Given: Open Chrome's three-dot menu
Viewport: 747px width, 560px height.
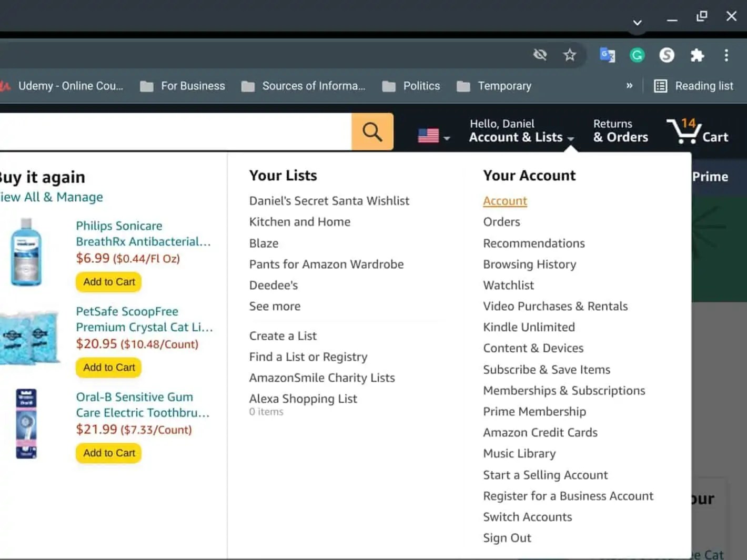Looking at the screenshot, I should click(x=727, y=55).
